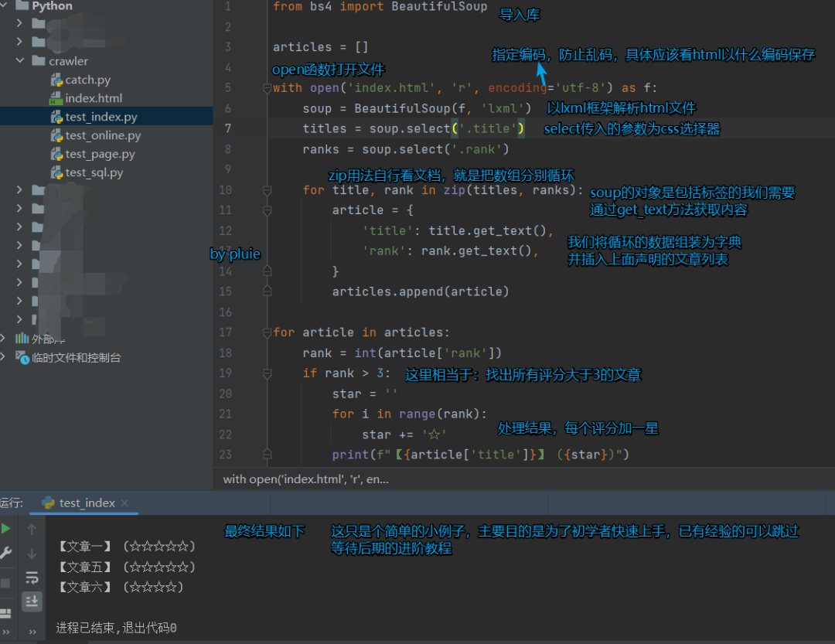
Task: Click the green Rerun button in run panel
Action: click(x=6, y=529)
